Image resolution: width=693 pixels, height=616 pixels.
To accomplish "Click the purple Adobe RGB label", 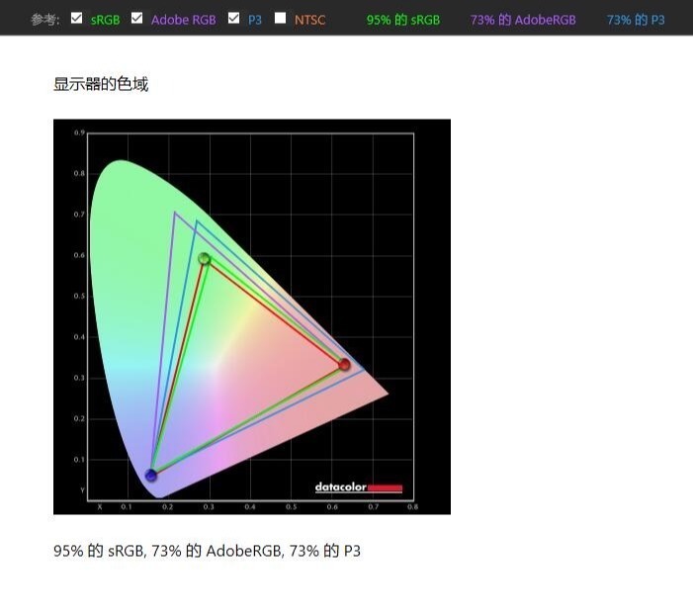I will [183, 20].
